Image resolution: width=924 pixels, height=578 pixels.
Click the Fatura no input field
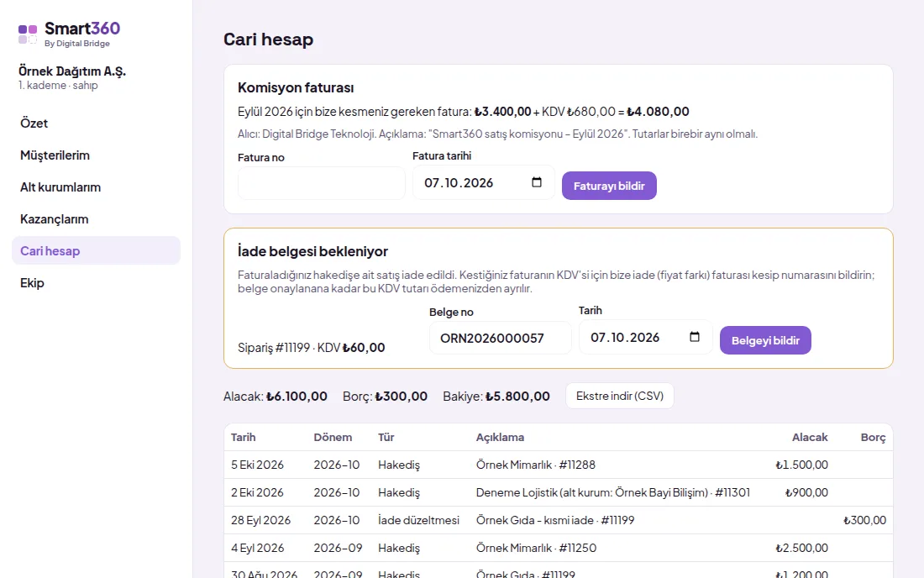[321, 183]
